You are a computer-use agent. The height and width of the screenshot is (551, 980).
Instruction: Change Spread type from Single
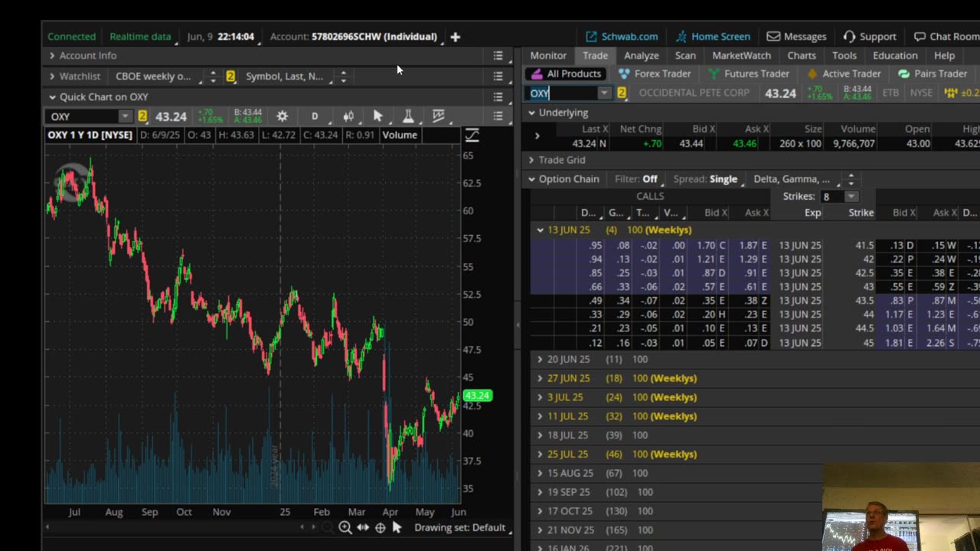pos(723,179)
